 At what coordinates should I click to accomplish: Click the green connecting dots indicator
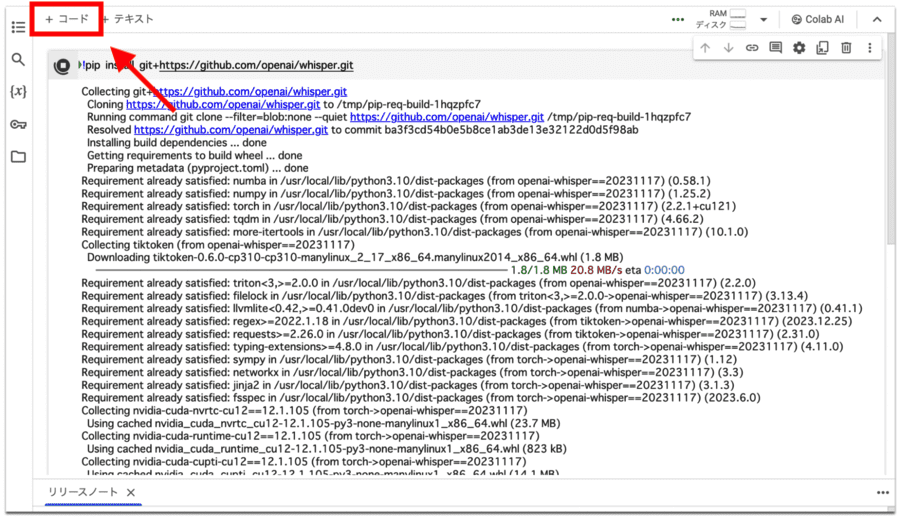(x=678, y=20)
